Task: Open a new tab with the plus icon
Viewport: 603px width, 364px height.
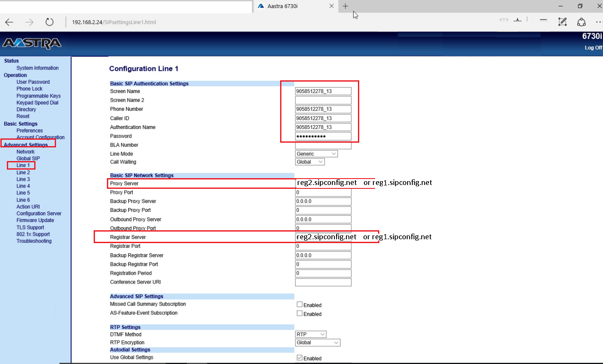Action: 345,6
